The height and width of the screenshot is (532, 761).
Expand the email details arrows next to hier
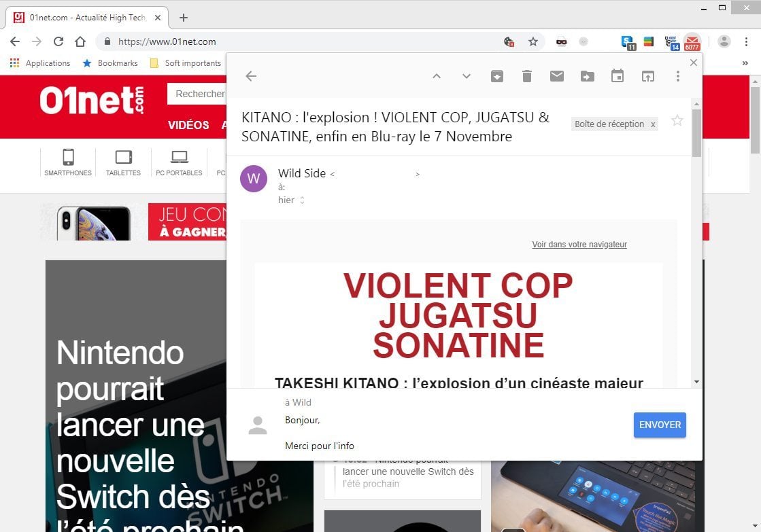(x=302, y=200)
